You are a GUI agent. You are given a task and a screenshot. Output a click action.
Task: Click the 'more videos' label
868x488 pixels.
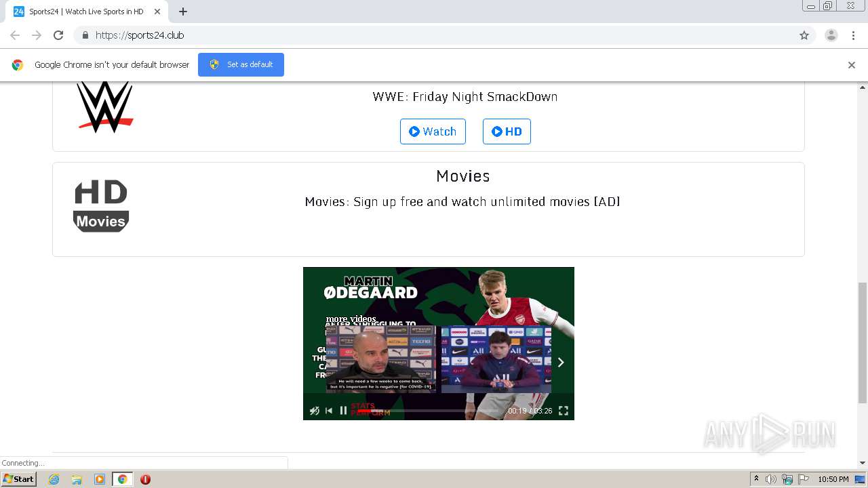tap(351, 319)
